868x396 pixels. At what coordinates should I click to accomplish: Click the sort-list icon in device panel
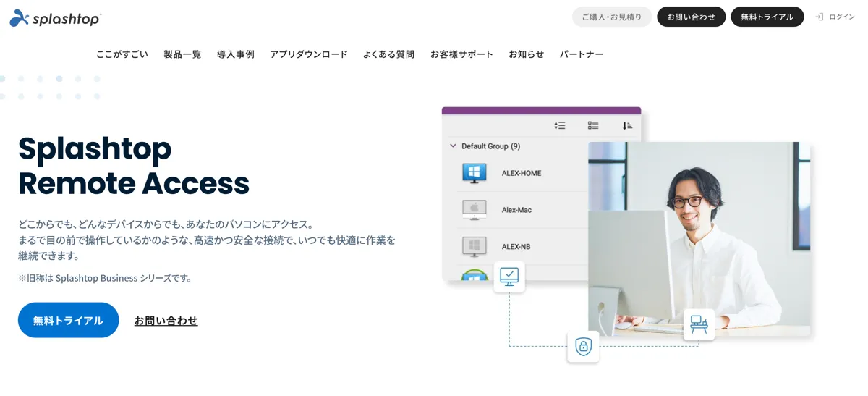[x=559, y=125]
